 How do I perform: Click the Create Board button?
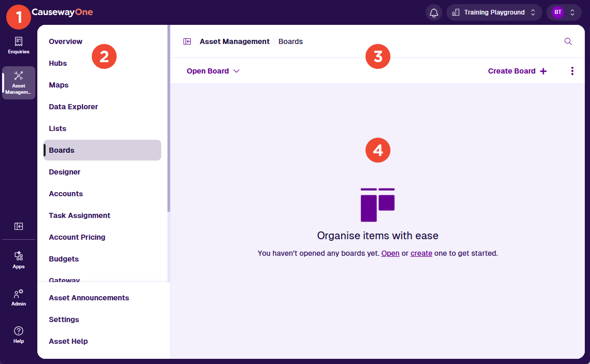coord(517,71)
